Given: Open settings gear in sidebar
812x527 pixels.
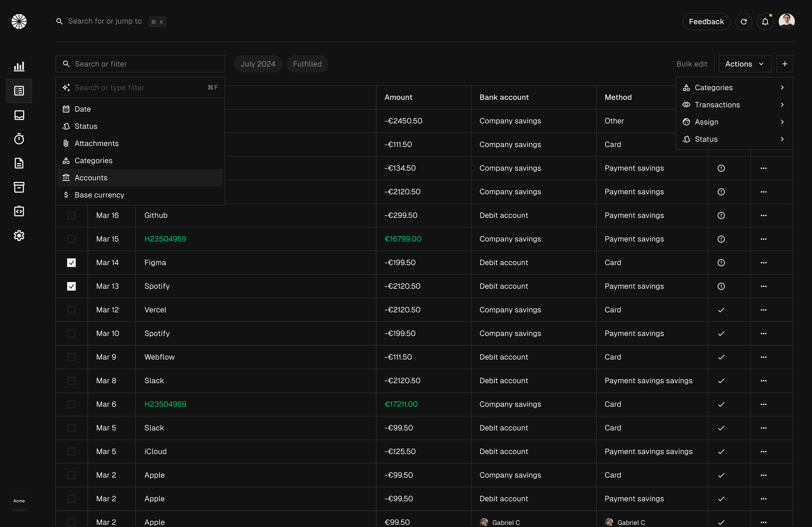Looking at the screenshot, I should 19,235.
